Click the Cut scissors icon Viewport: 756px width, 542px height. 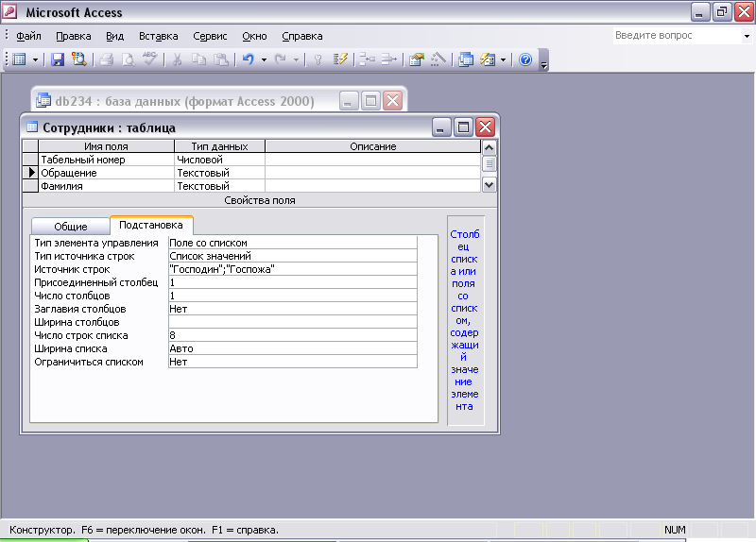pyautogui.click(x=177, y=59)
